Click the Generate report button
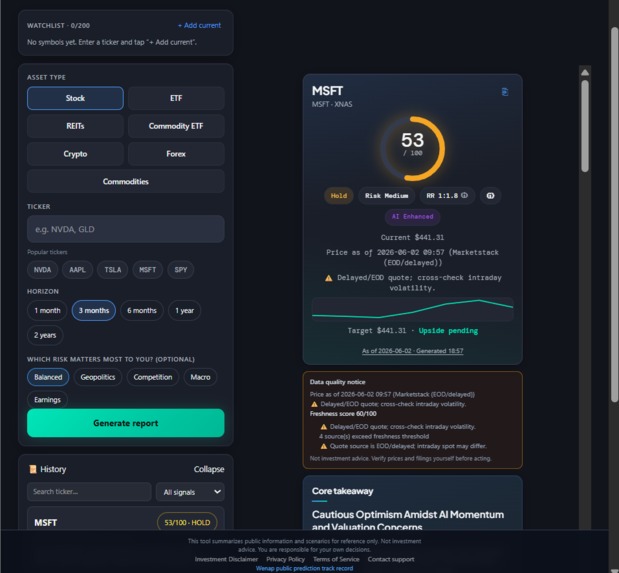Screen dimensions: 619x573 126,423
